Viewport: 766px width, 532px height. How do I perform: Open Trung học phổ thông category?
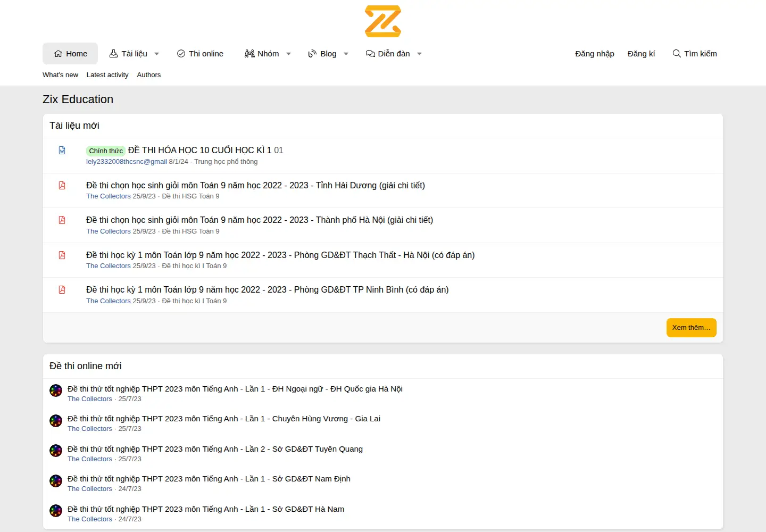point(226,162)
